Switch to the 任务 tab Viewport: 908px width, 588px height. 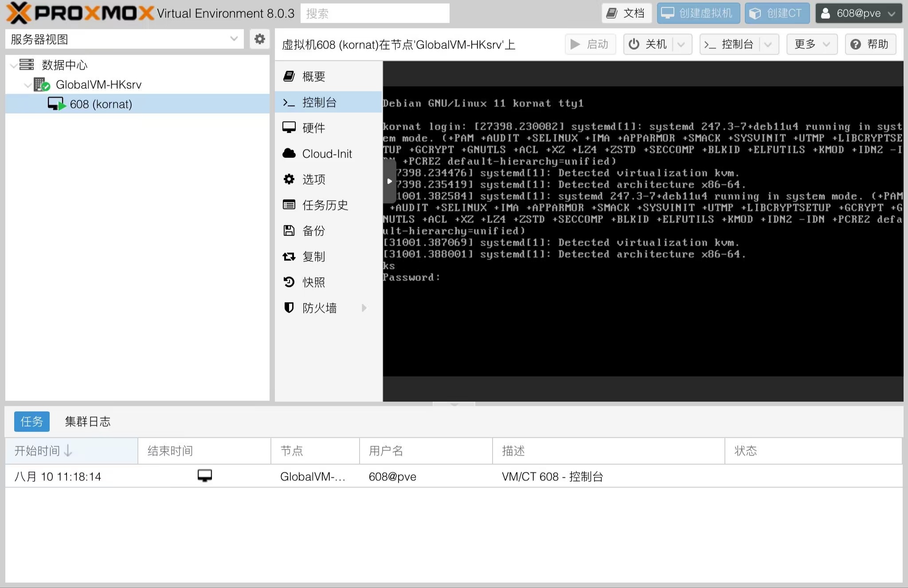click(x=31, y=421)
